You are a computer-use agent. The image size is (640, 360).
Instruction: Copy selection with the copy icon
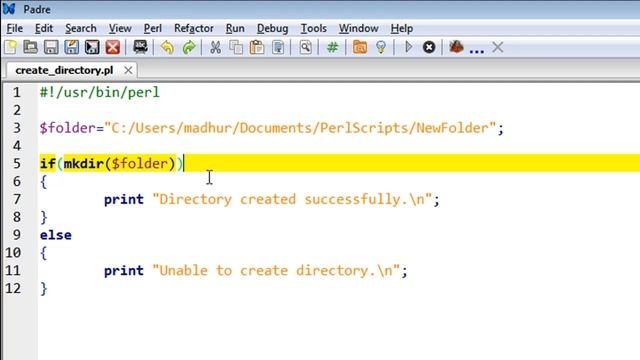click(x=236, y=47)
